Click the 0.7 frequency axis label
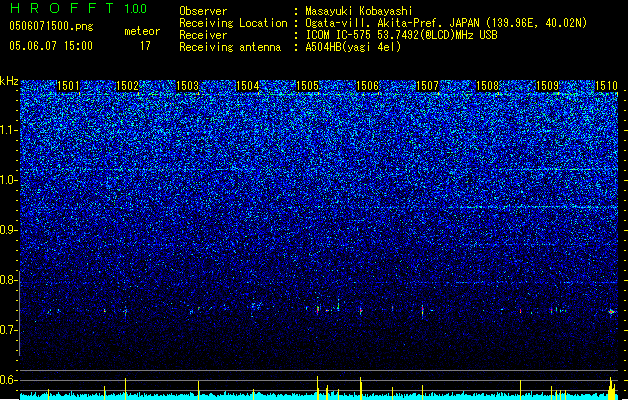The image size is (629, 400). coord(9,330)
